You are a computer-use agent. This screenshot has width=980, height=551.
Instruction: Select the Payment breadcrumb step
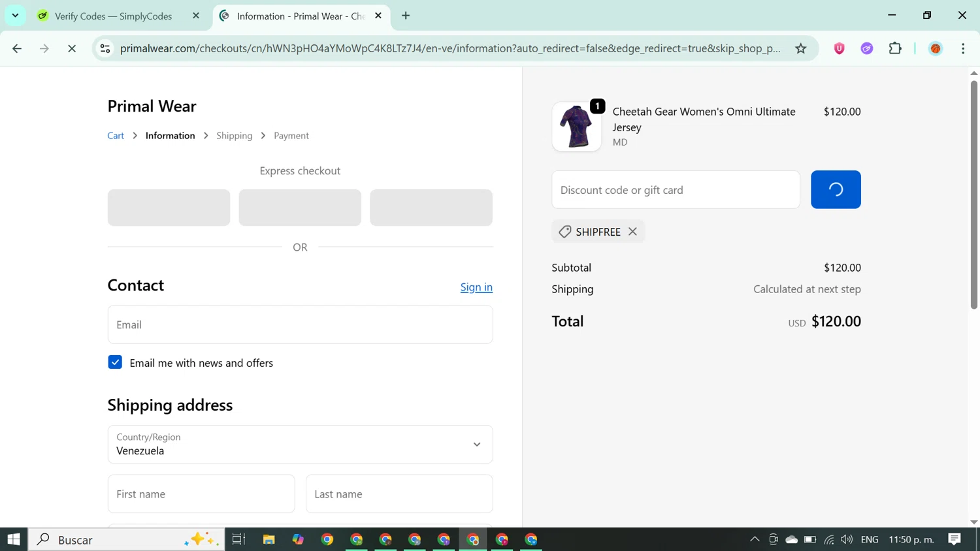(291, 136)
